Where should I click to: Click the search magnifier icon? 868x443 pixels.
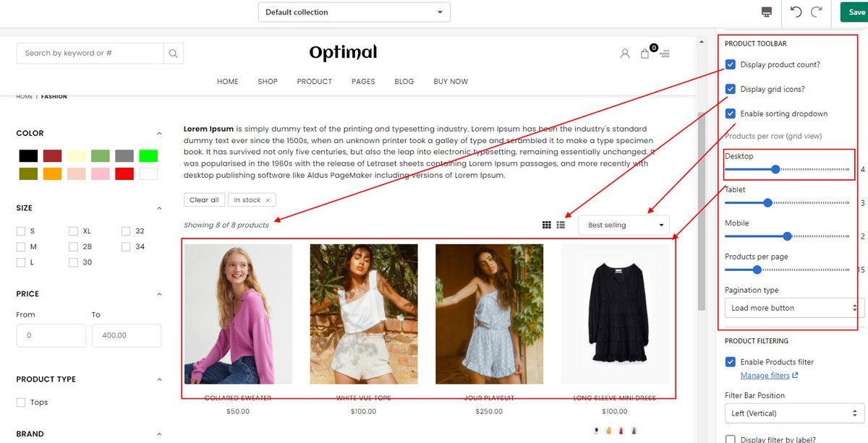pos(173,53)
